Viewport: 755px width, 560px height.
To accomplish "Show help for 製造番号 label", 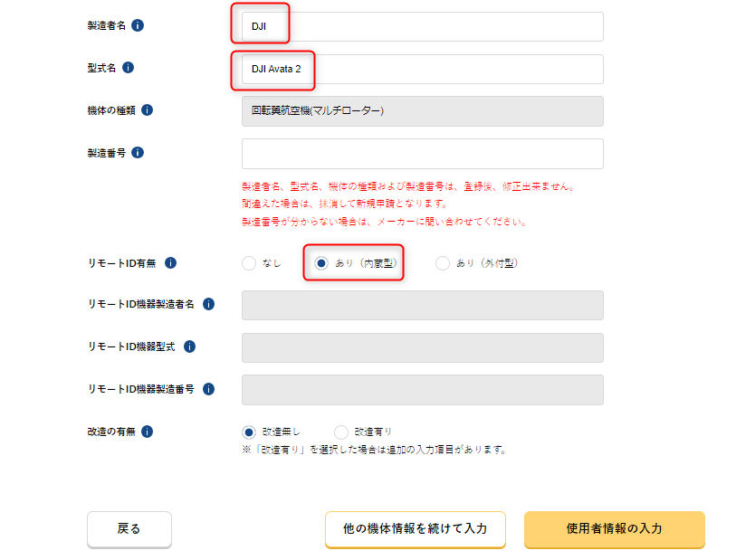I will [x=138, y=153].
